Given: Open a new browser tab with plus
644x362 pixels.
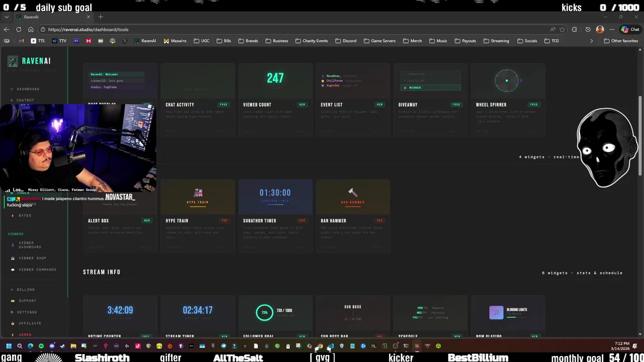Looking at the screenshot, I should (x=101, y=17).
